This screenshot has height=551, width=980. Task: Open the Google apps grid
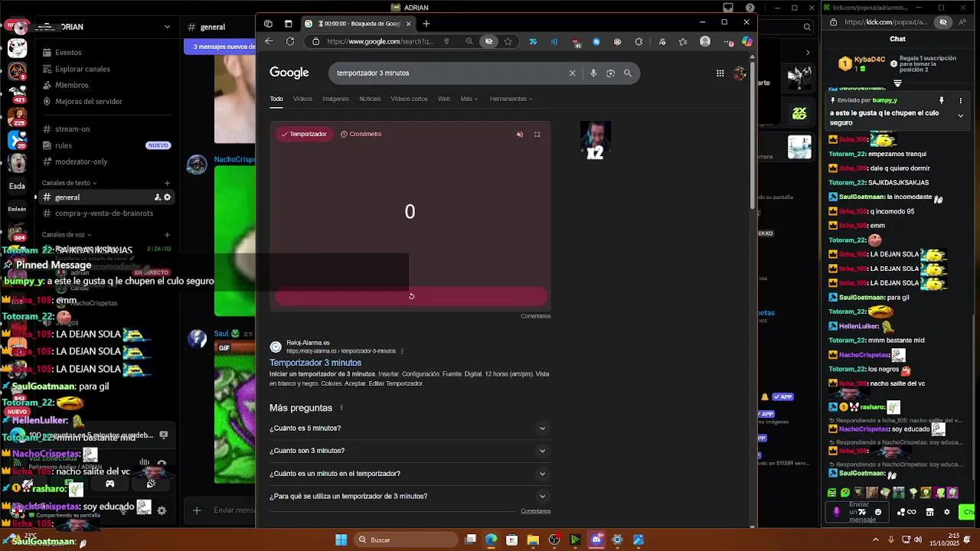[x=720, y=73]
